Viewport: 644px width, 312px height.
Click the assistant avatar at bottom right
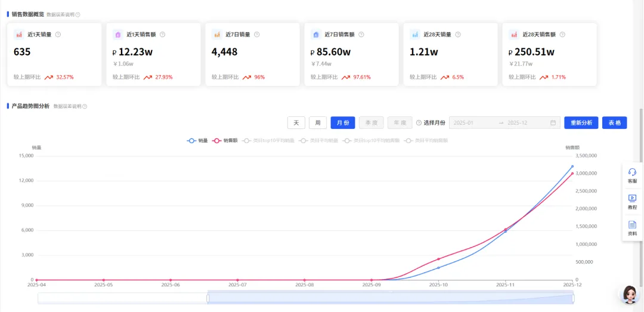[630, 294]
